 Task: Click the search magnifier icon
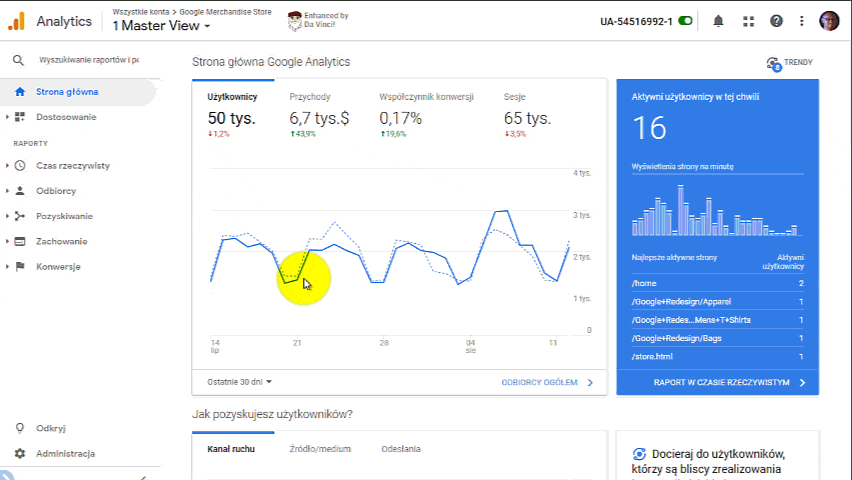pyautogui.click(x=18, y=60)
